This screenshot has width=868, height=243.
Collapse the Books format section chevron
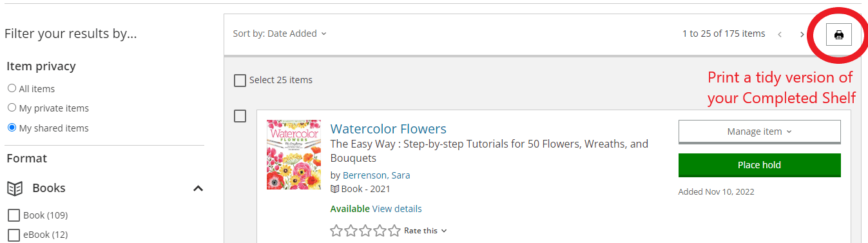(x=198, y=188)
